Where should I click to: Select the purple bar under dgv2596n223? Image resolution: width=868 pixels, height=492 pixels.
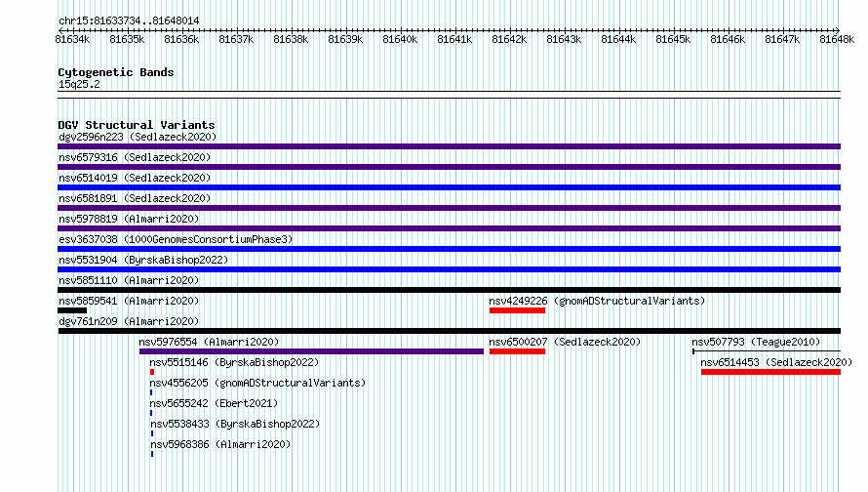pyautogui.click(x=449, y=146)
